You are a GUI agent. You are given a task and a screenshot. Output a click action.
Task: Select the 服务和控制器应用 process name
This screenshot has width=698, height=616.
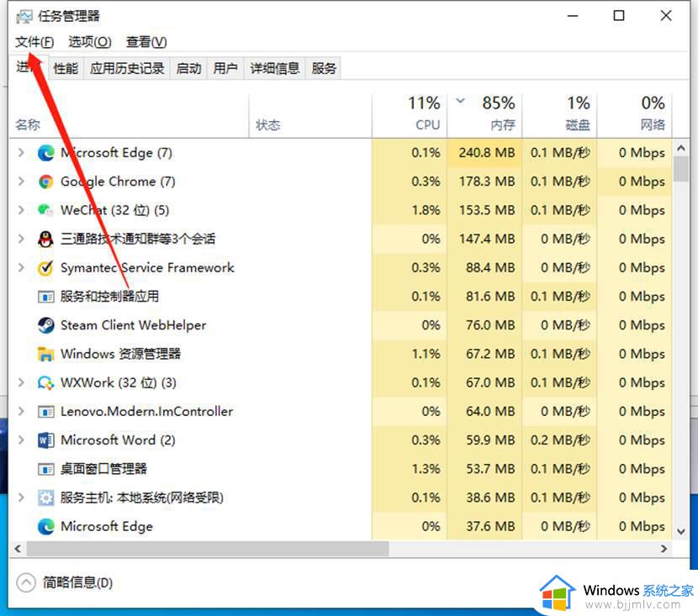coord(110,296)
